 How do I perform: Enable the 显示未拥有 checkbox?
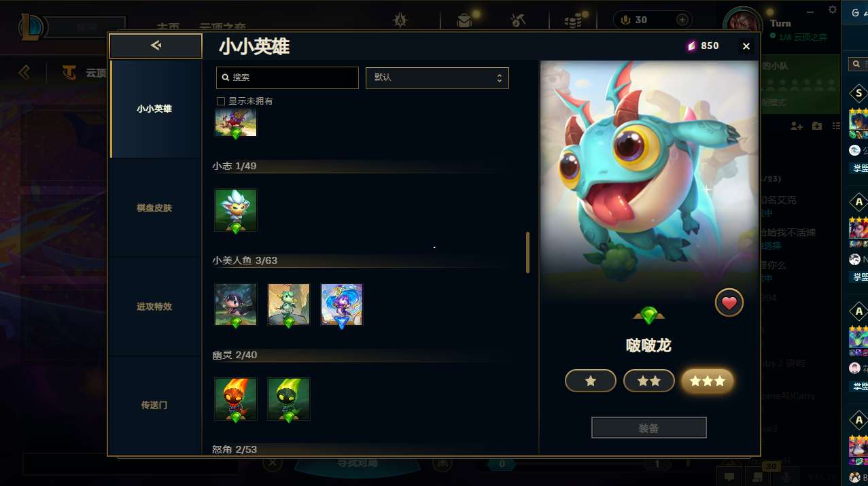(x=221, y=101)
